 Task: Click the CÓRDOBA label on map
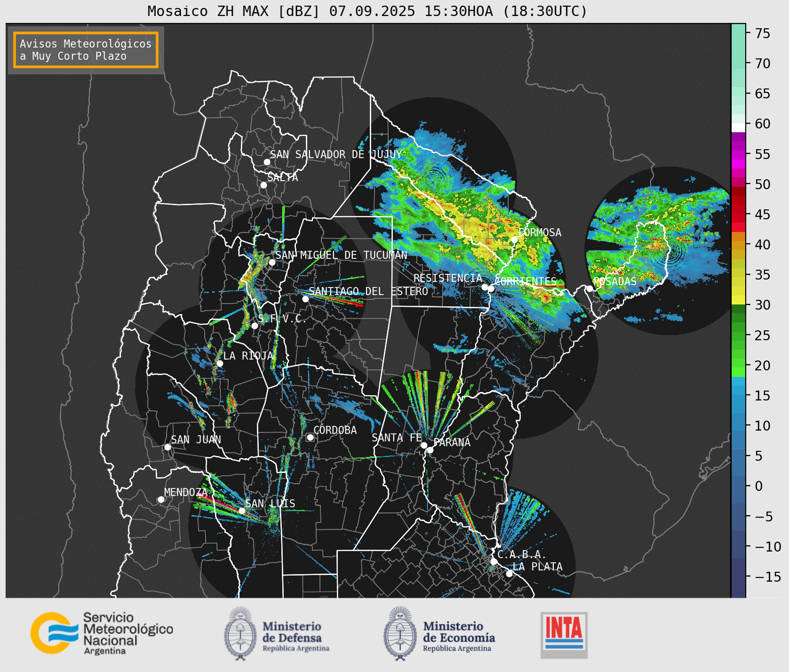pyautogui.click(x=335, y=430)
